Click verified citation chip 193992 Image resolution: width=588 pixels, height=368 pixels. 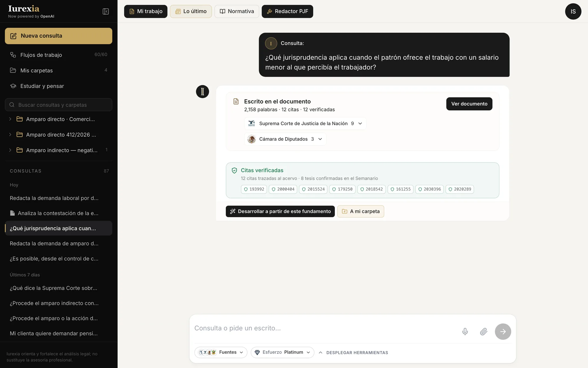tap(254, 189)
